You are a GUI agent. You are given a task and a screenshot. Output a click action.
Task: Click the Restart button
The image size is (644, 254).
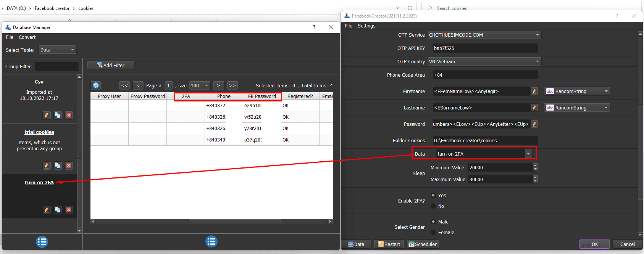389,244
